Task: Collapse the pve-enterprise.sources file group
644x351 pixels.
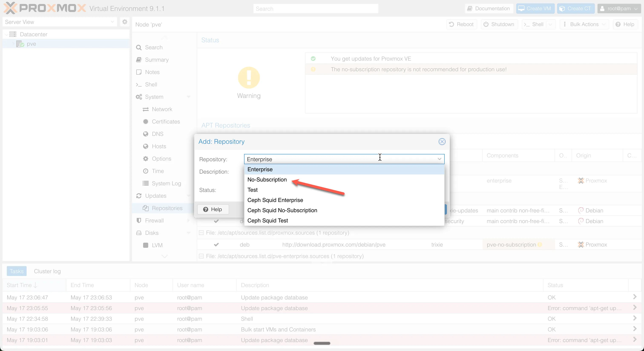Action: [201, 256]
